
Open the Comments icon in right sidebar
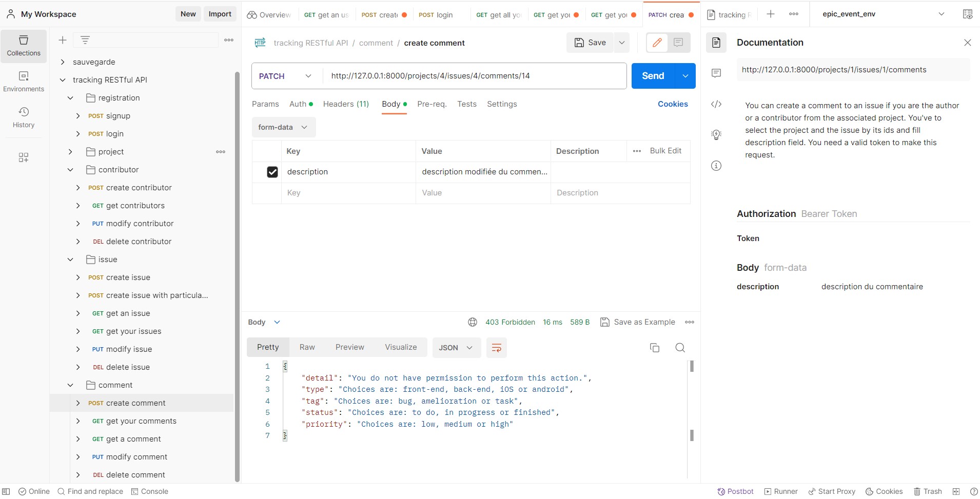point(716,73)
